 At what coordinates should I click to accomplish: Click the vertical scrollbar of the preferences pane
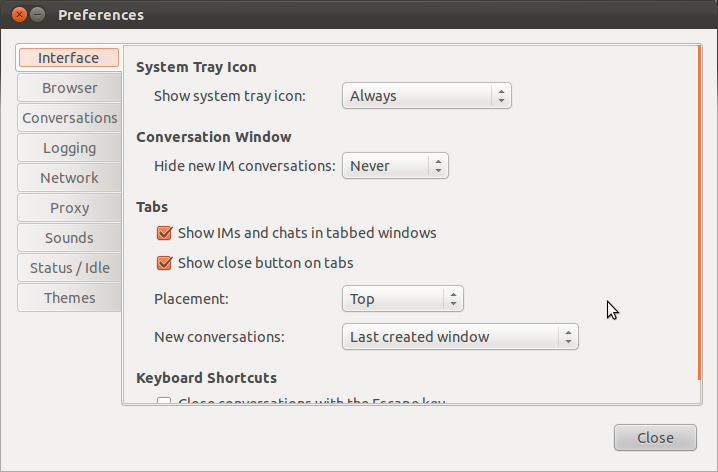point(699,210)
